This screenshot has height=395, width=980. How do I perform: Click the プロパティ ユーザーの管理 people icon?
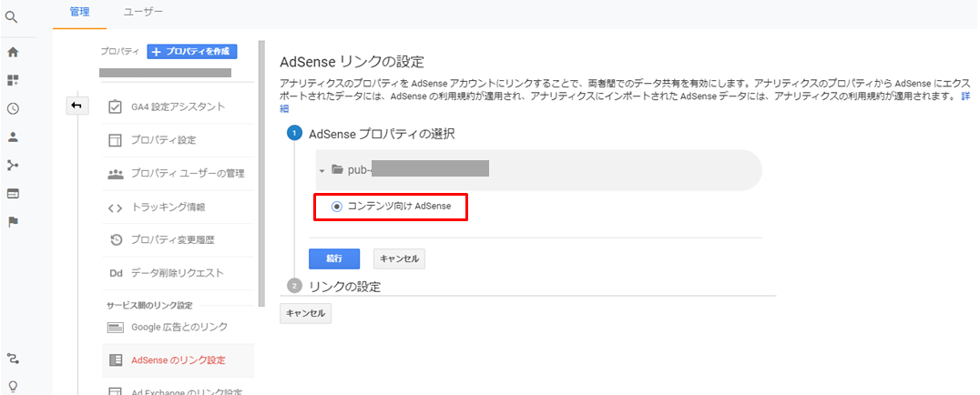coord(115,174)
